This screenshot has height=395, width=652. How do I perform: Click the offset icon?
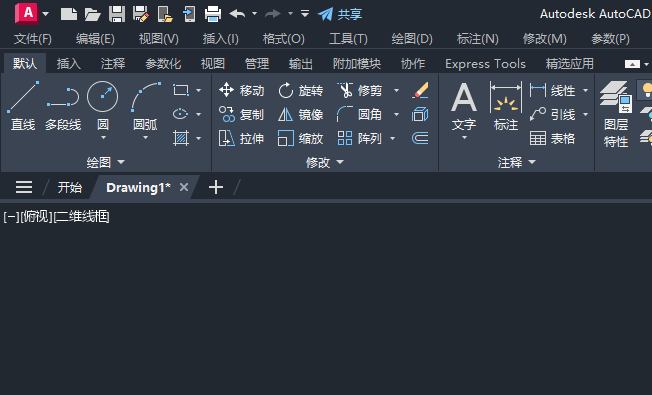[x=420, y=138]
